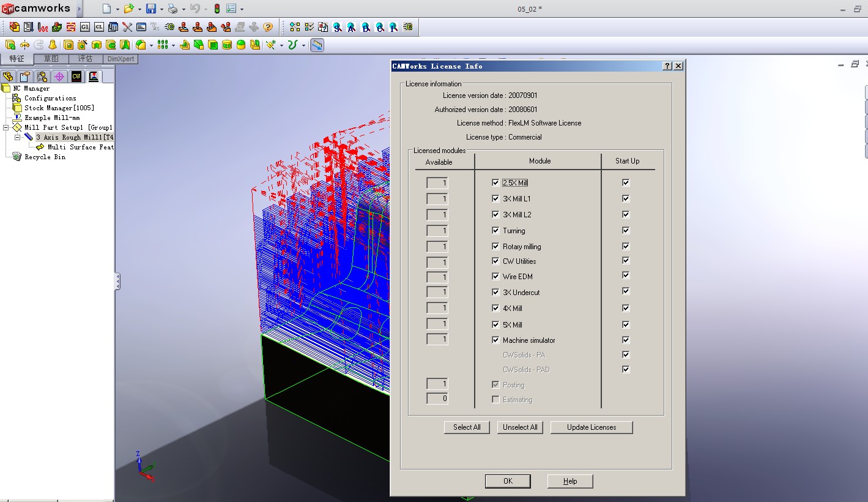The width and height of the screenshot is (868, 502).
Task: Open Options via the checklist icon
Action: point(231,9)
